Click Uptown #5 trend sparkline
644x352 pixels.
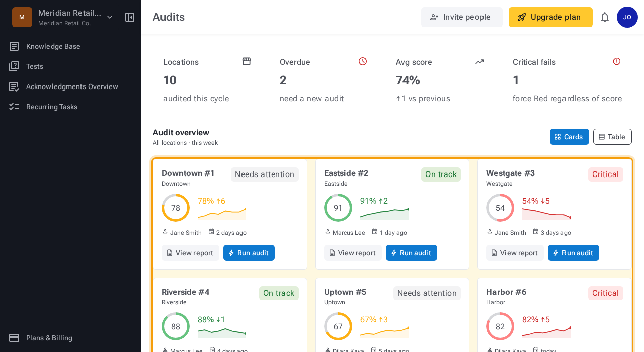coord(384,332)
